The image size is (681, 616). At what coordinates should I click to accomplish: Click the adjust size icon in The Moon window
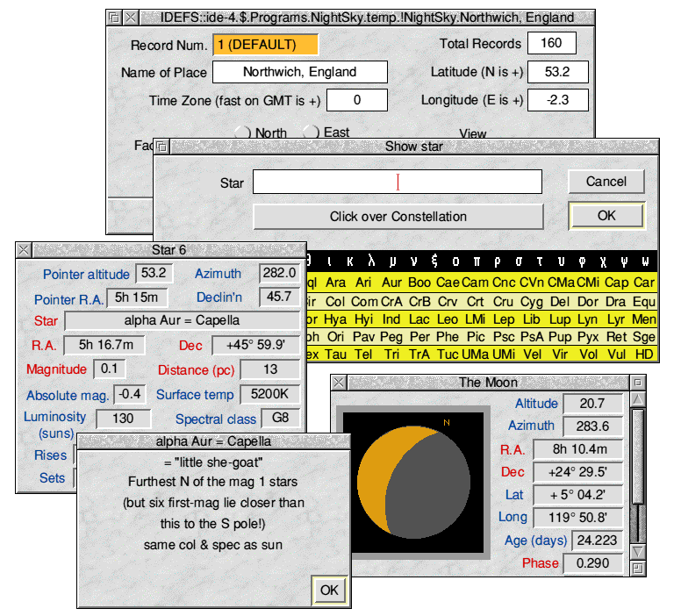coord(638,569)
